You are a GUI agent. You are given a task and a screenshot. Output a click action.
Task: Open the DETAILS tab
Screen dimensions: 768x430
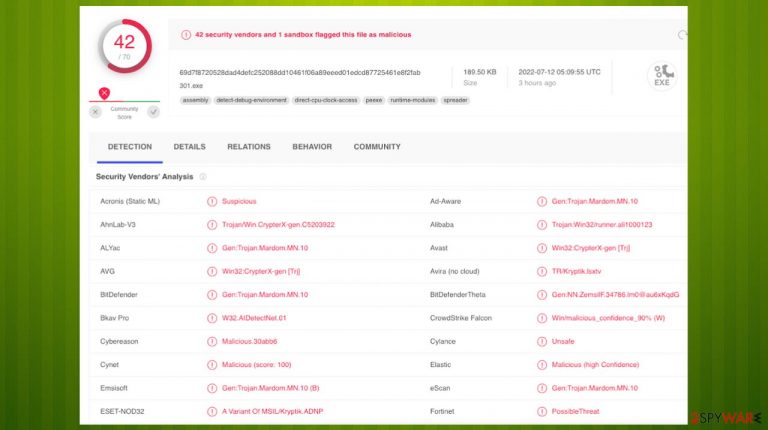pyautogui.click(x=190, y=146)
